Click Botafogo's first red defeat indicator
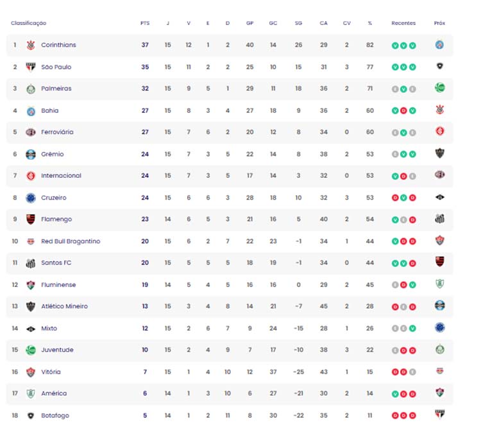The width and height of the screenshot is (481, 448). (395, 416)
